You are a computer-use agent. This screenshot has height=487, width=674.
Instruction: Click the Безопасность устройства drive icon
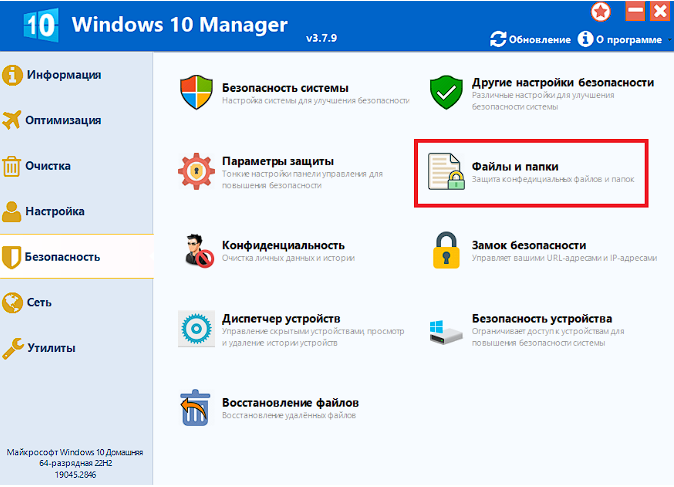click(446, 331)
